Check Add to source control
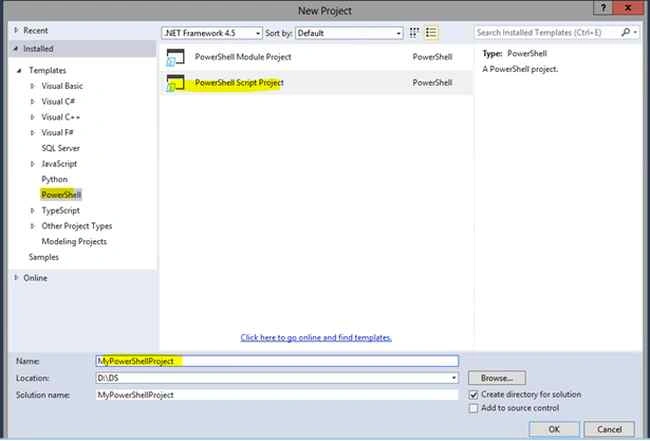Screen dimensions: 650x441 tap(473, 409)
